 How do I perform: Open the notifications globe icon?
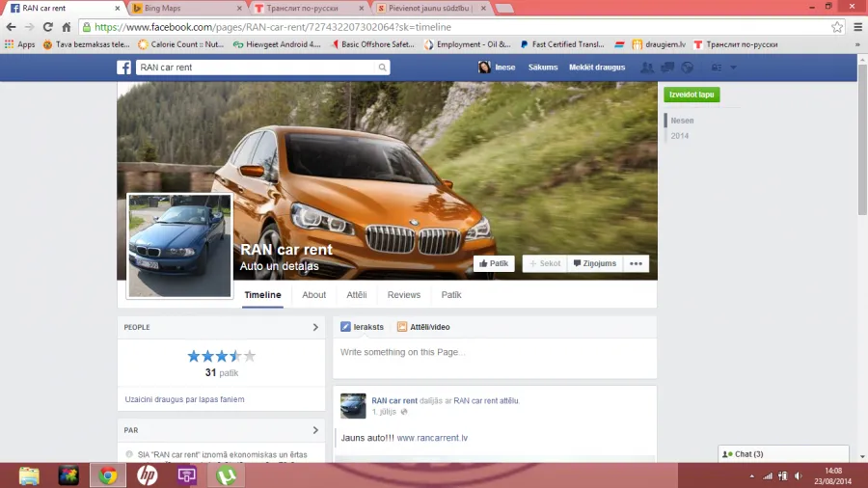[x=688, y=68]
